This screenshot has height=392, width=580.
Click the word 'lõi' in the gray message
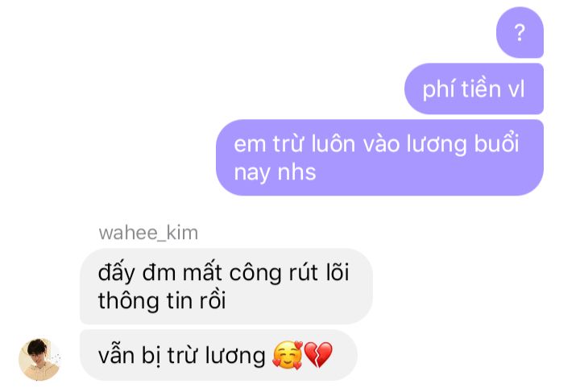point(338,272)
